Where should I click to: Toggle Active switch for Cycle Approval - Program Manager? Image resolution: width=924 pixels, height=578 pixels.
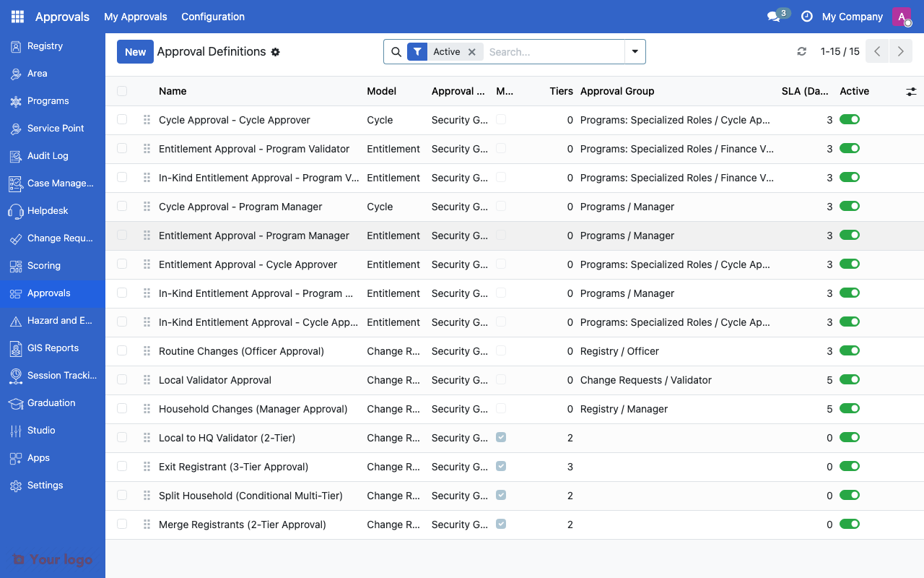(x=850, y=207)
